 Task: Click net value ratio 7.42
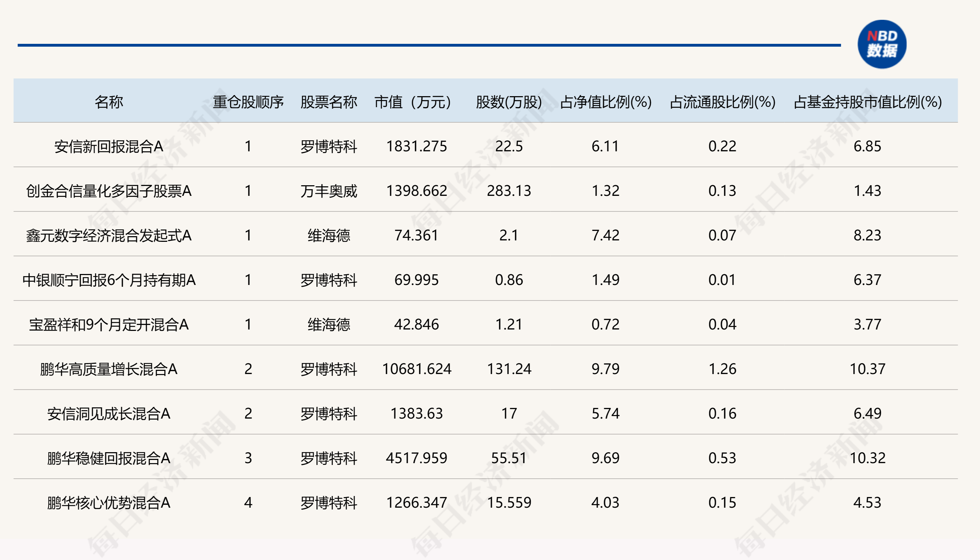[x=606, y=235]
